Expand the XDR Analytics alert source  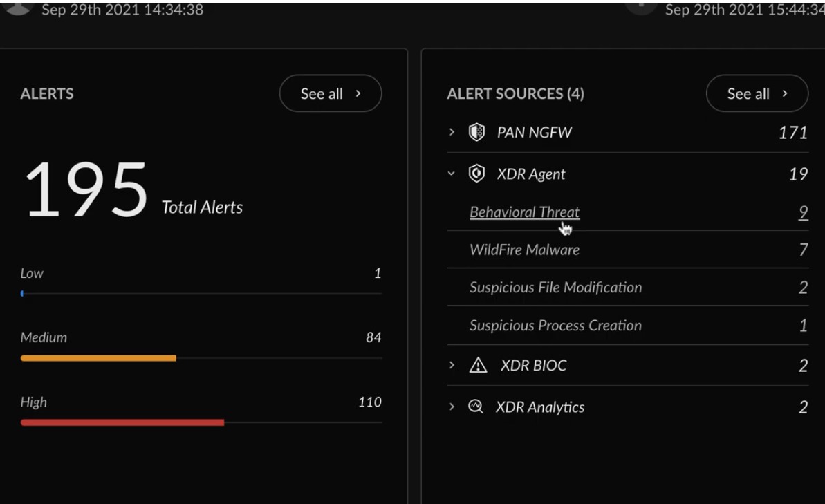452,406
